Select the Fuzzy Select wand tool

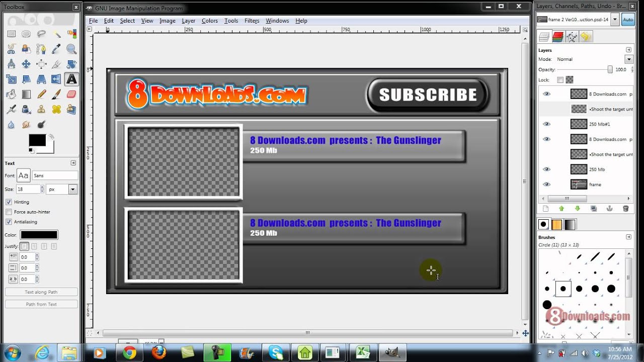[56, 34]
